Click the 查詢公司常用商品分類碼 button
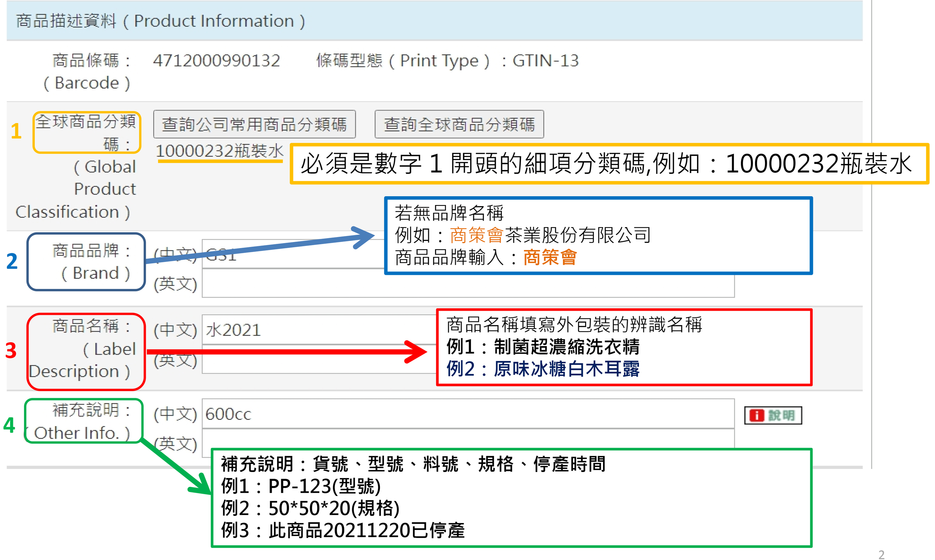935x560 pixels. pos(254,124)
